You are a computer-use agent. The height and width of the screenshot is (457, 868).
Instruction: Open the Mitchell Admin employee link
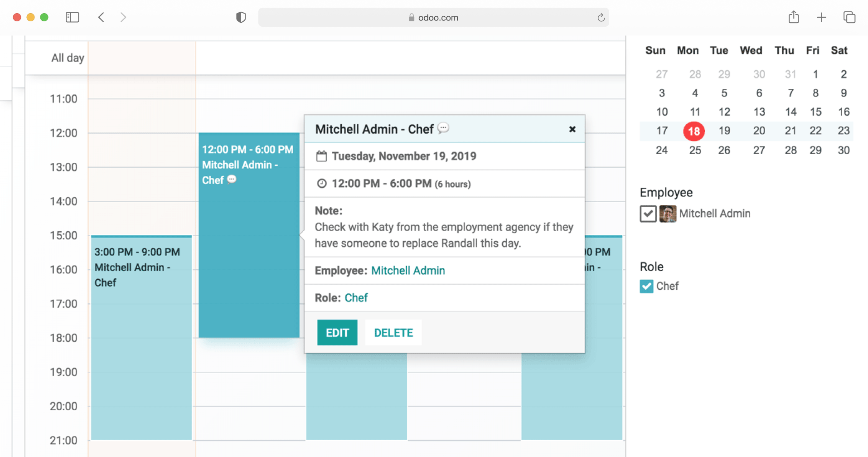[408, 271]
